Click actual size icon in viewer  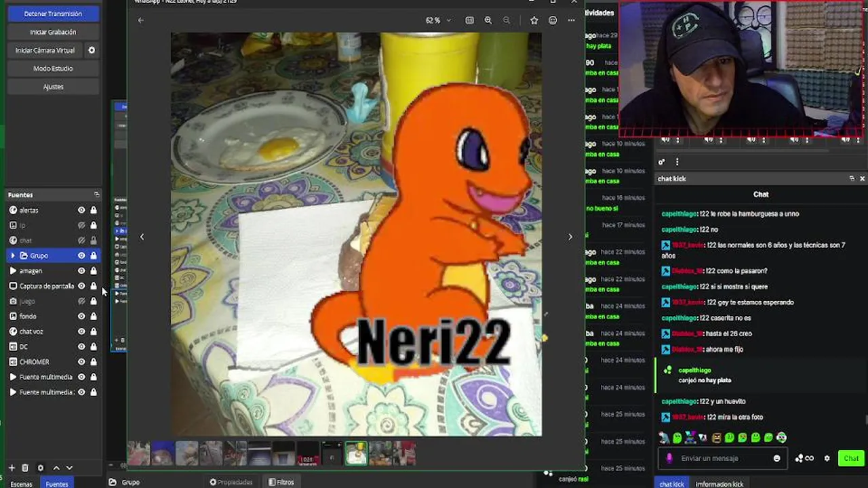(469, 20)
